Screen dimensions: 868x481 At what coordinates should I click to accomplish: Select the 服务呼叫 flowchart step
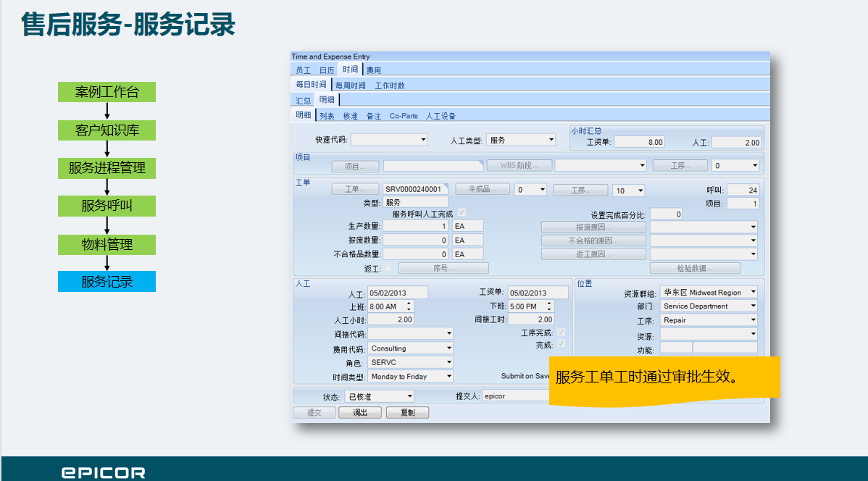click(107, 206)
